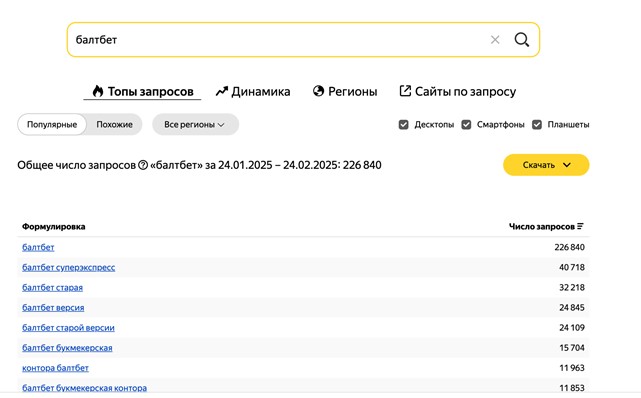The image size is (641, 398).
Task: Click the external link icon beside Сайты по запросу
Action: [x=405, y=91]
